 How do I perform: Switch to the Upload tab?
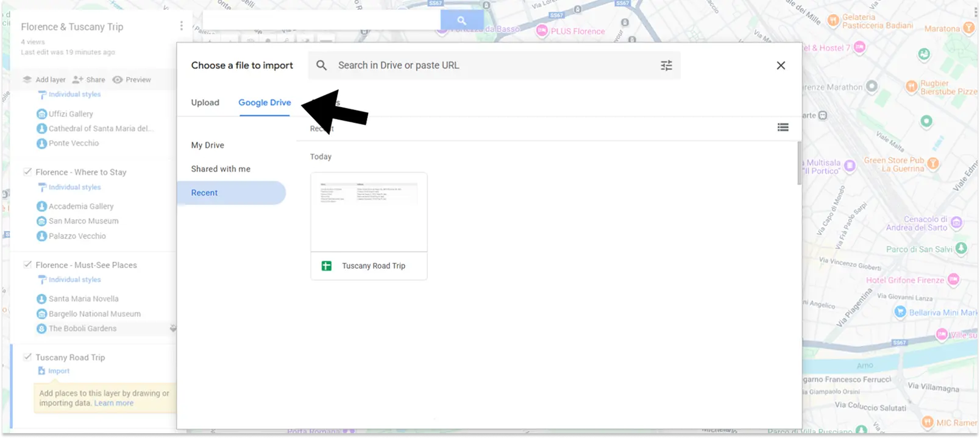click(205, 102)
